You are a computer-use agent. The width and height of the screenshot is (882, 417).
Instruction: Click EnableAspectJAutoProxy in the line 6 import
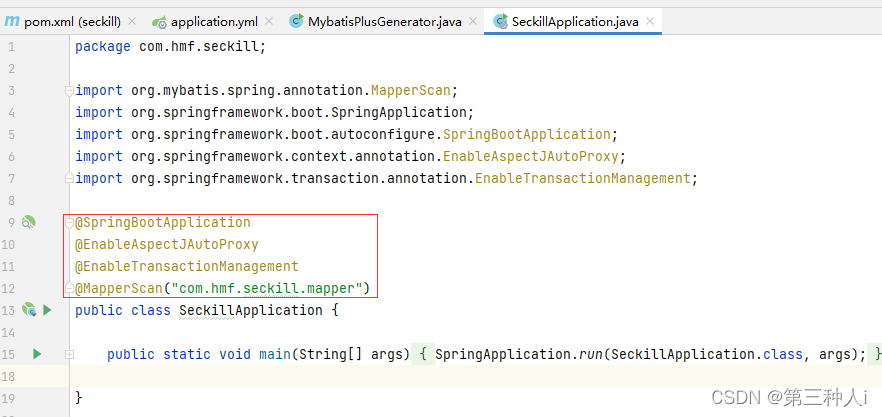pyautogui.click(x=530, y=156)
